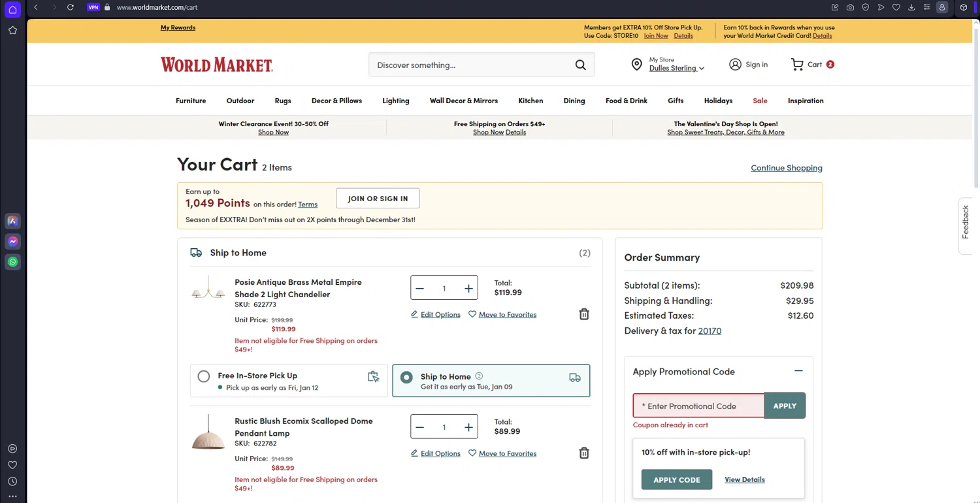This screenshot has width=980, height=503.
Task: Click the Sign in account icon
Action: click(x=735, y=64)
